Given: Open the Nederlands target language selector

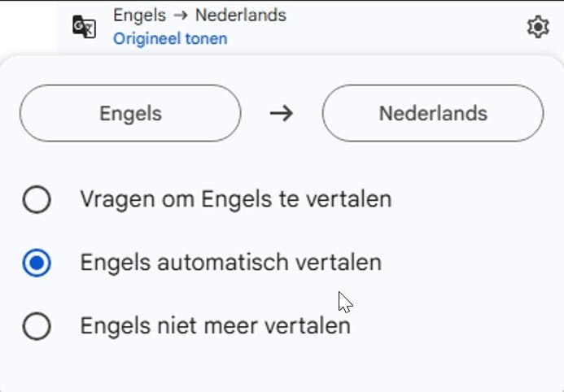Looking at the screenshot, I should (432, 113).
